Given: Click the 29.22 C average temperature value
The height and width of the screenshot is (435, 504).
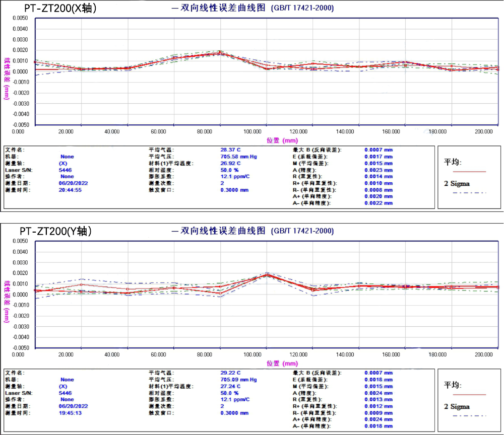Looking at the screenshot, I should pos(230,373).
